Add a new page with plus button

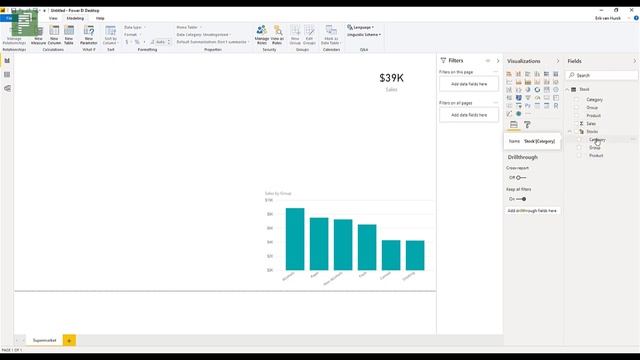69,340
